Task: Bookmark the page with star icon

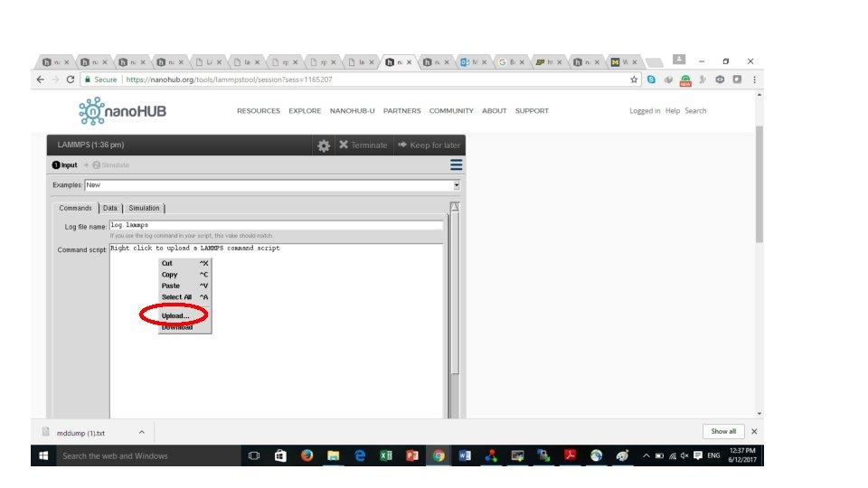Action: coord(634,80)
